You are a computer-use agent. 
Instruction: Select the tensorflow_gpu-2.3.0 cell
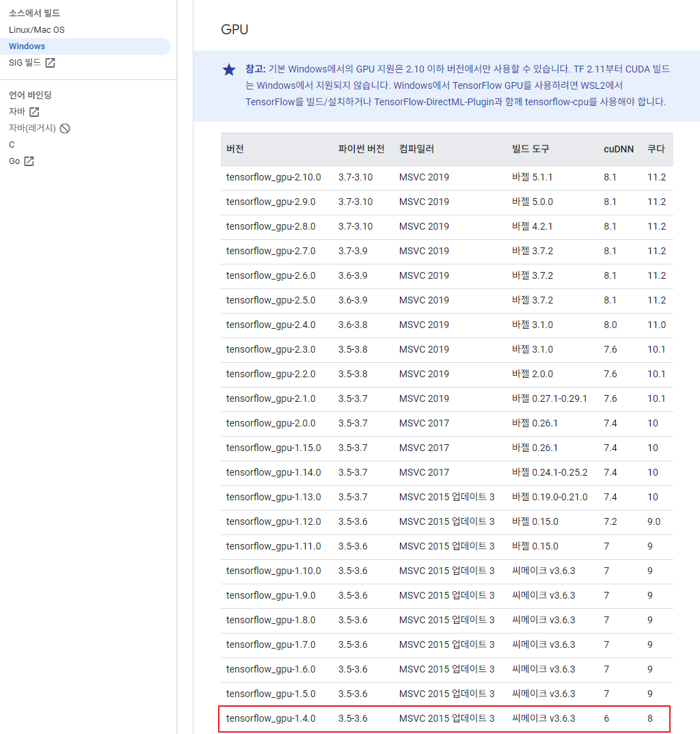pyautogui.click(x=271, y=349)
